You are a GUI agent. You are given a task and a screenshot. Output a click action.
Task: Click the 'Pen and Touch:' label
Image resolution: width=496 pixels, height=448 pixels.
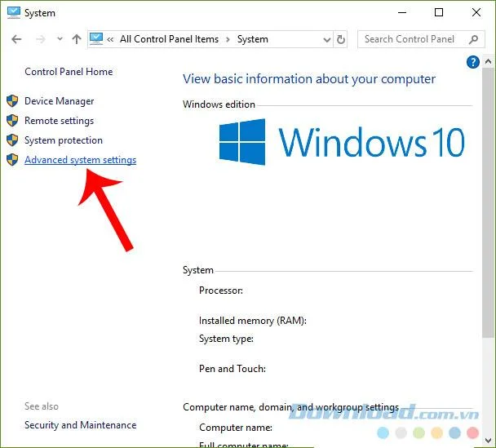pos(232,369)
